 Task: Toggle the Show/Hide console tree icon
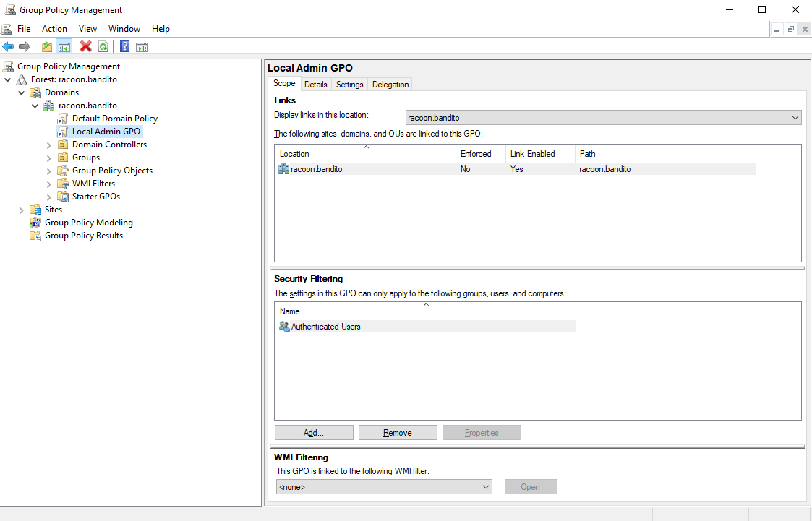pos(64,46)
